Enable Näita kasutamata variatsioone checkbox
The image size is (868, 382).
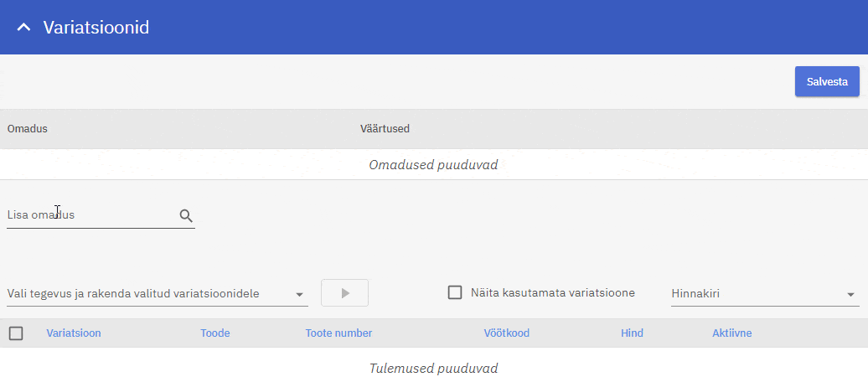tap(455, 292)
